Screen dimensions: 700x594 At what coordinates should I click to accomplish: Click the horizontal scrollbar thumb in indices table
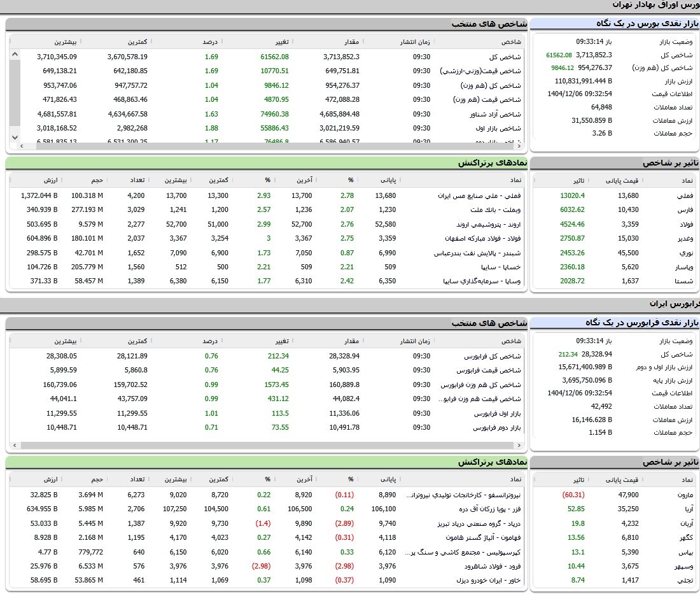pyautogui.click(x=255, y=146)
